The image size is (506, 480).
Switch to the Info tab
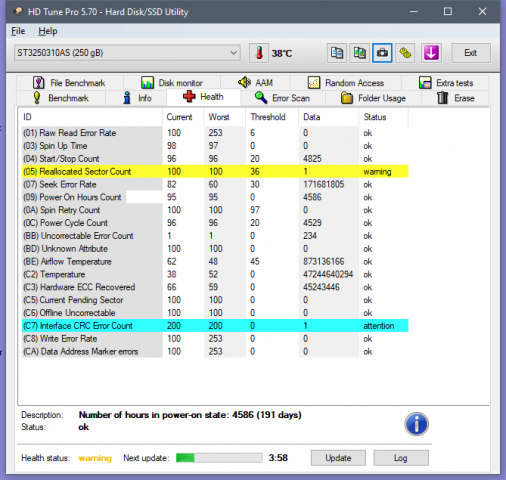pos(137,98)
